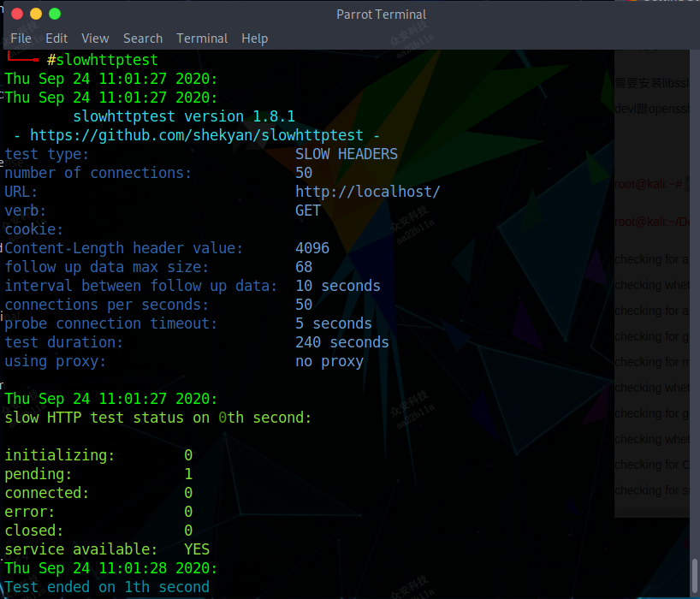
Task: Open the View menu
Action: point(94,38)
